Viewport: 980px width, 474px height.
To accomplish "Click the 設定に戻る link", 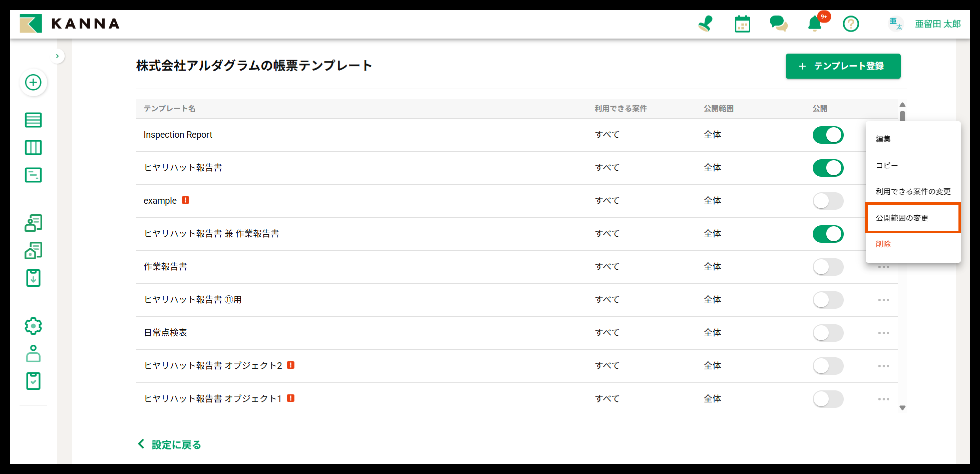I will (170, 444).
